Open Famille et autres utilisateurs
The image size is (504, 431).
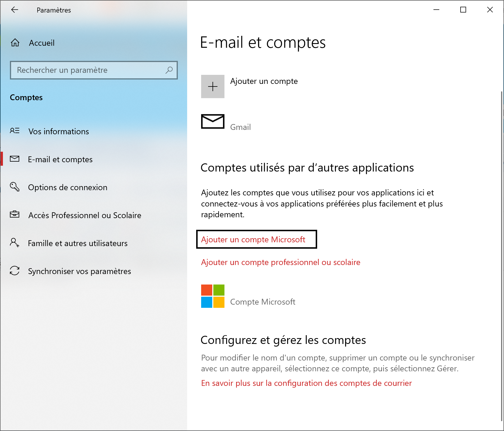coord(78,243)
